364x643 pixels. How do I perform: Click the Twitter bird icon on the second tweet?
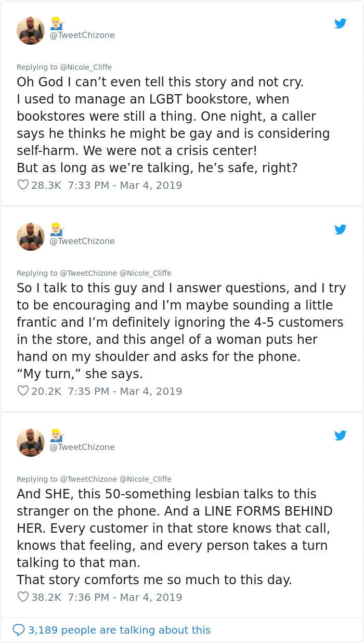[341, 229]
